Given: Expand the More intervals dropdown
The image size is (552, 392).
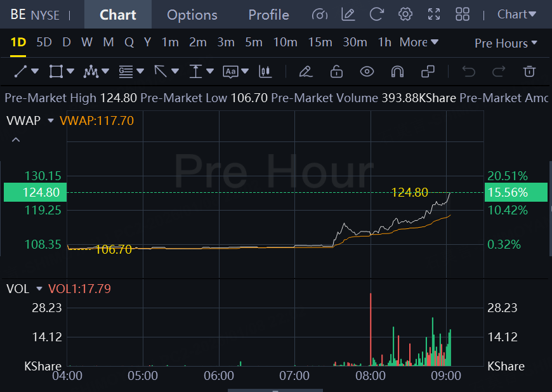Looking at the screenshot, I should (x=419, y=42).
